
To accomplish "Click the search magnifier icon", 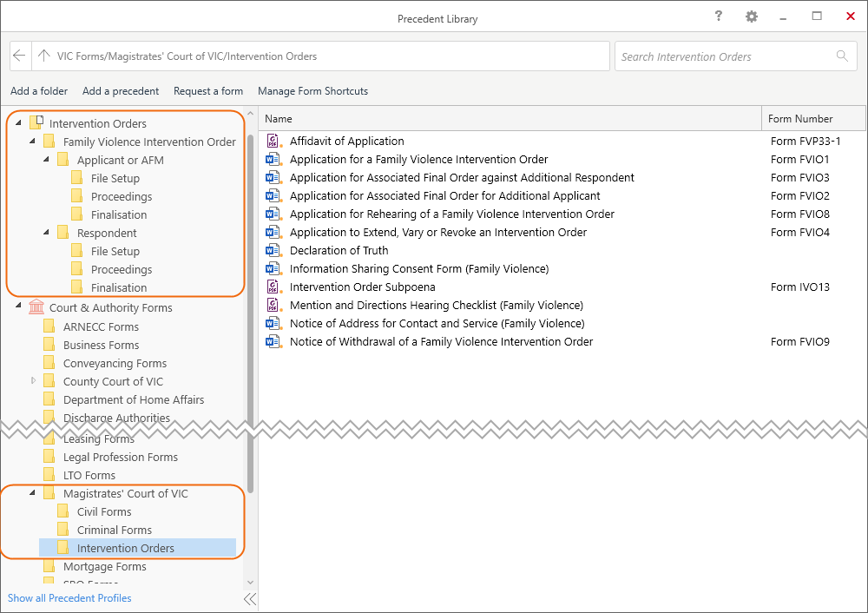I will [x=841, y=56].
